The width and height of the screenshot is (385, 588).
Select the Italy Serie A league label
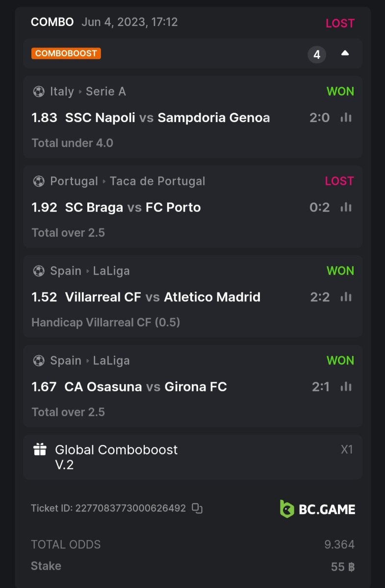pos(88,92)
